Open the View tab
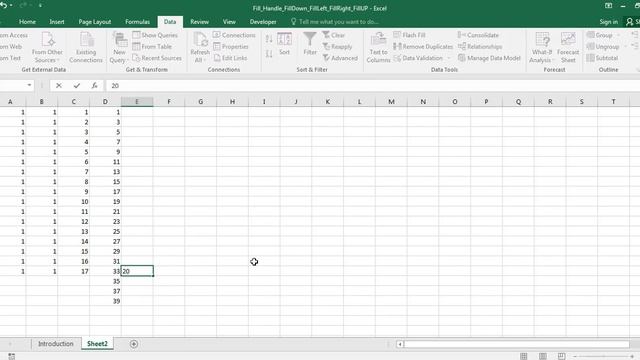The height and width of the screenshot is (360, 640). pyautogui.click(x=229, y=22)
